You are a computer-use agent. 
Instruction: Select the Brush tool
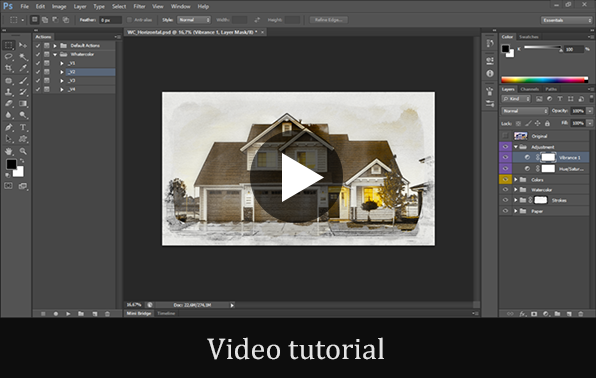tap(23, 81)
